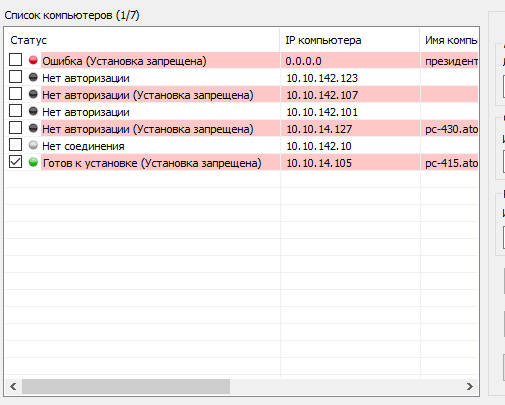
Task: Click the horizontal scrollbar right arrow
Action: click(x=470, y=386)
